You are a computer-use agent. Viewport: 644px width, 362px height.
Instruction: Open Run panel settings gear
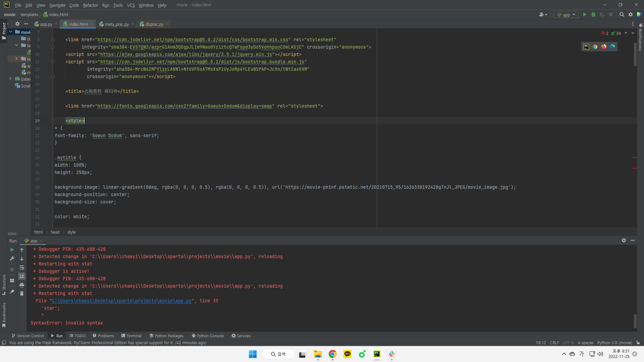624,240
